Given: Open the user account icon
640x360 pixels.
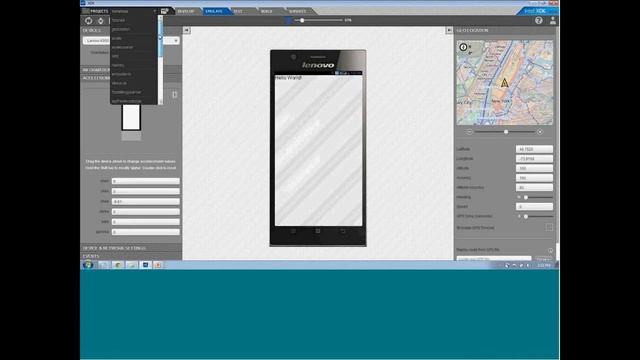Looking at the screenshot, I should pyautogui.click(x=553, y=20).
